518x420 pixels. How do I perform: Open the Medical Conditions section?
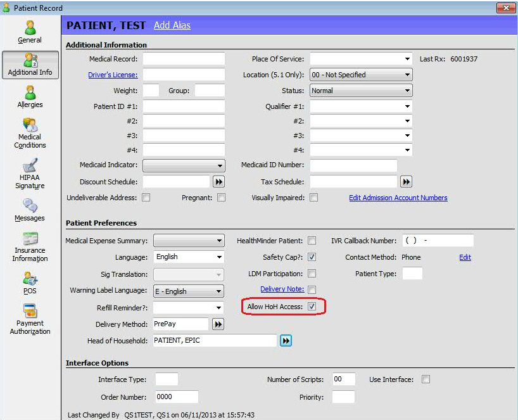(30, 132)
